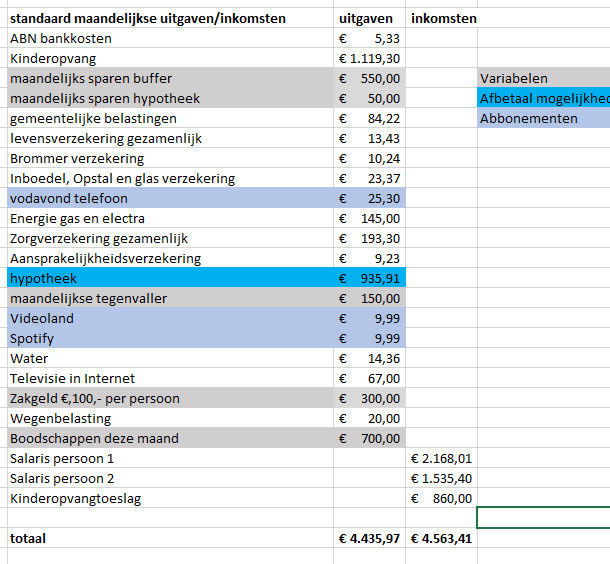Click the 'totaal' label cell
Screen dimensions: 610x564
pos(170,539)
